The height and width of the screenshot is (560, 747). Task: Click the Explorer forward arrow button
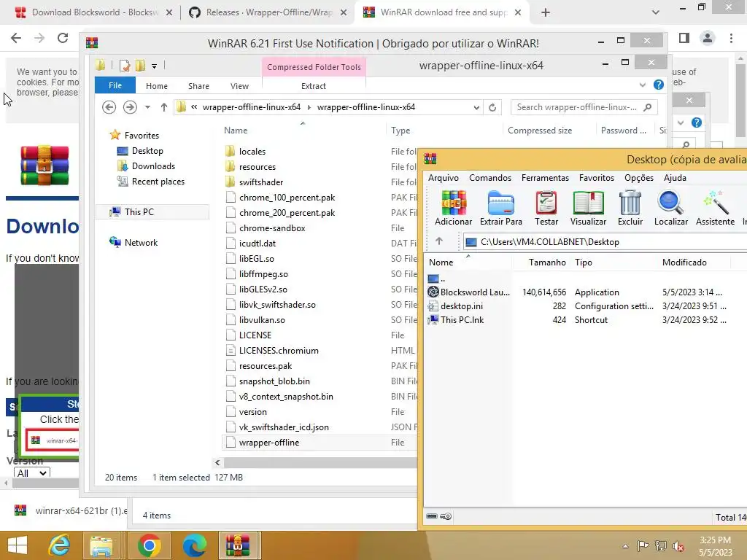(x=130, y=107)
